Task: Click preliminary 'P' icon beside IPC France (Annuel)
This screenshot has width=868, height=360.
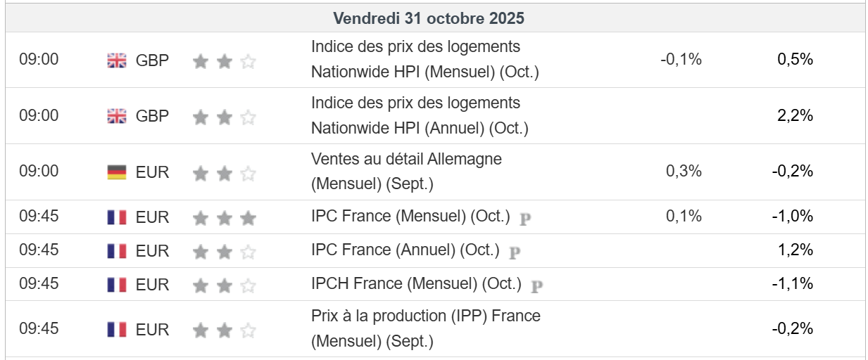Action: (x=515, y=252)
